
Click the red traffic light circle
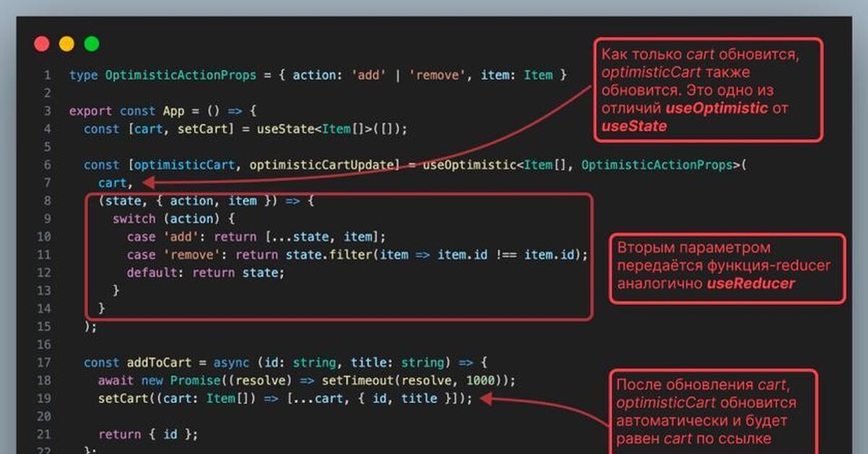pos(41,43)
